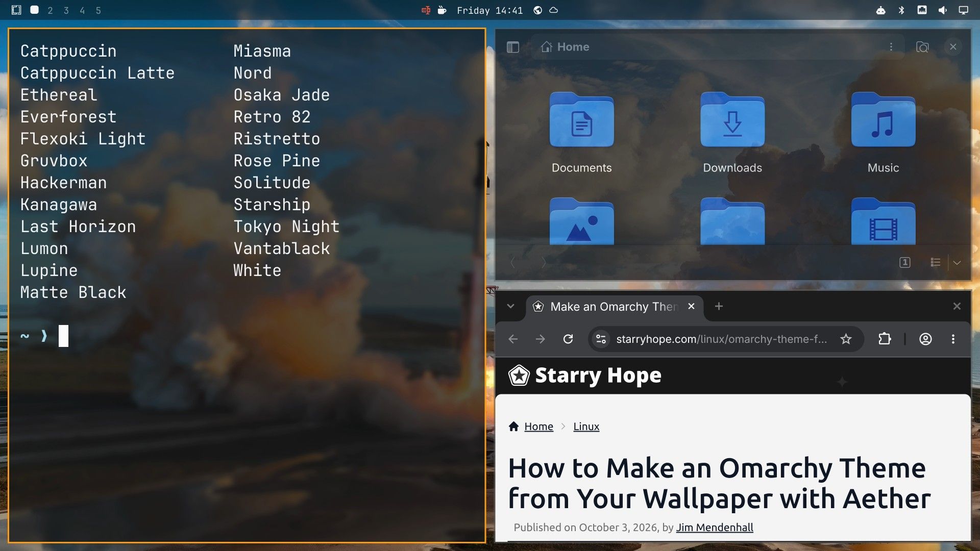Select the Make an Omarchy Theme tab

tap(615, 307)
